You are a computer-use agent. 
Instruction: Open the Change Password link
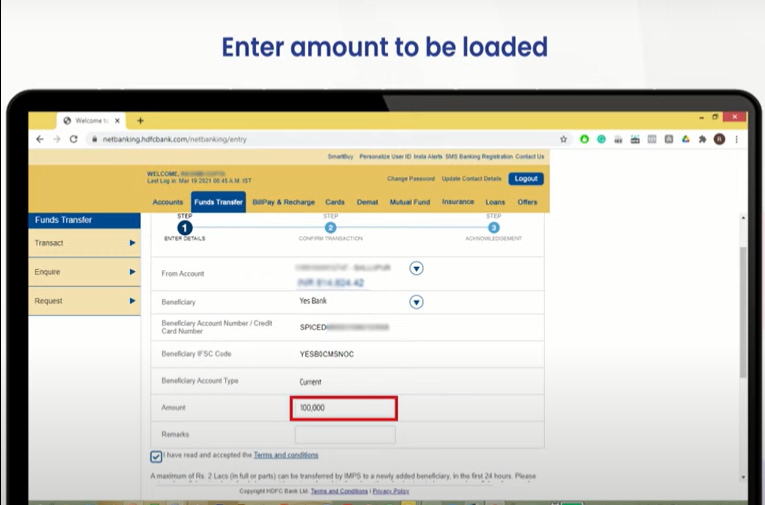click(x=411, y=179)
